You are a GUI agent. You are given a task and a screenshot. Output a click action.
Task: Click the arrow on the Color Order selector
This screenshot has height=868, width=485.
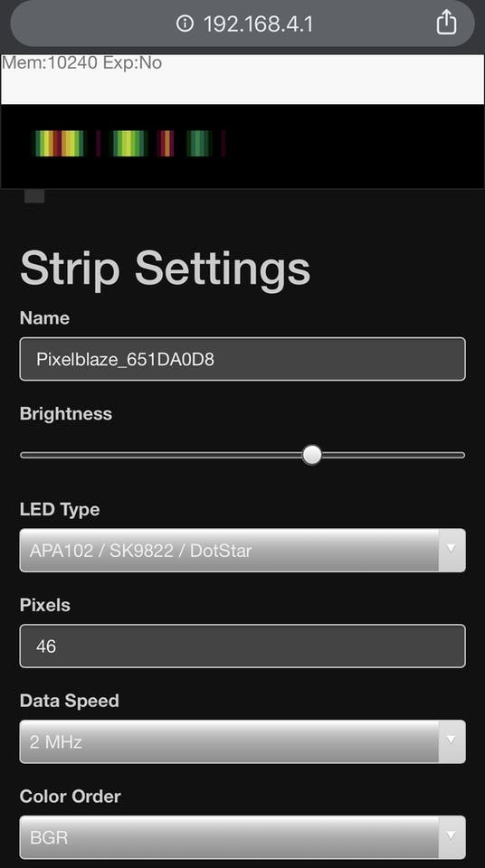(x=452, y=837)
